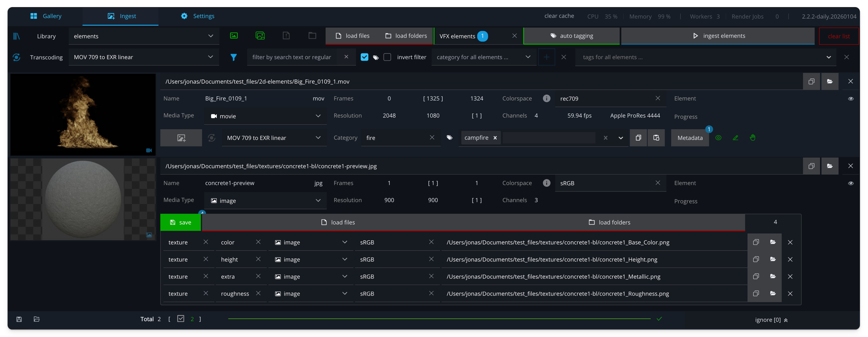Copy path of concrete1_Base_Color.png row

pyautogui.click(x=756, y=242)
